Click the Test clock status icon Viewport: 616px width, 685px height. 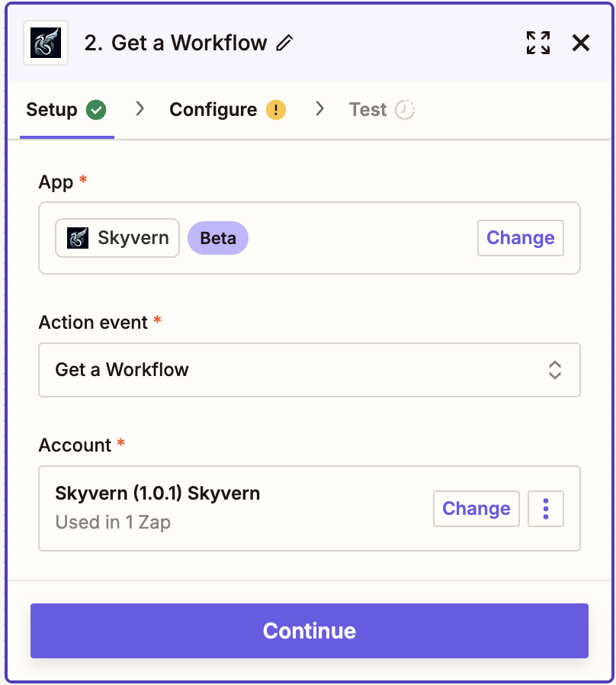point(405,110)
